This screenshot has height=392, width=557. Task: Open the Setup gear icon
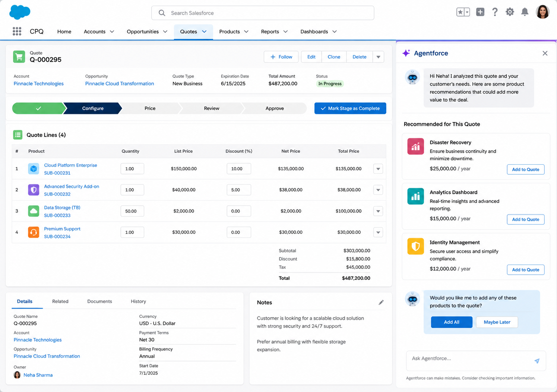point(510,12)
